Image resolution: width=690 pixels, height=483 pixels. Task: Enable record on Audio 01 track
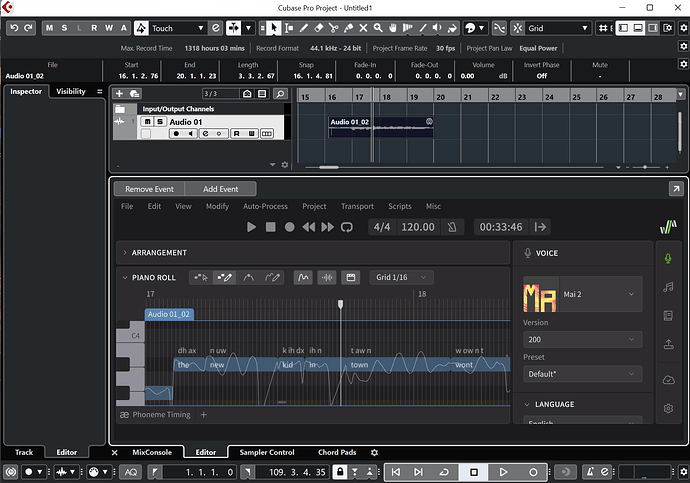pyautogui.click(x=176, y=133)
